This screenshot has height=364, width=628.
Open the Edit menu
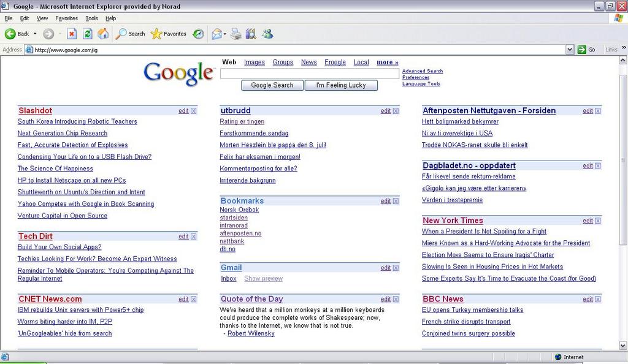[x=25, y=18]
